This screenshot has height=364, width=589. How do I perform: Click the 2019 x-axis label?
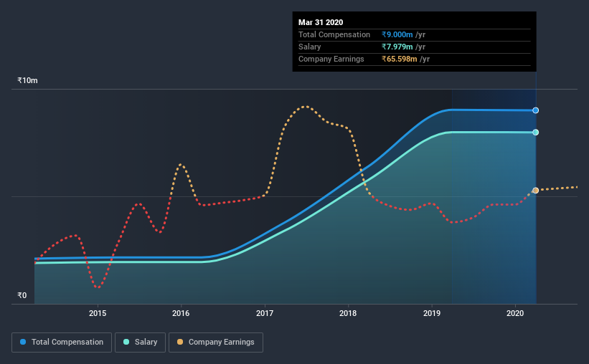tap(432, 313)
